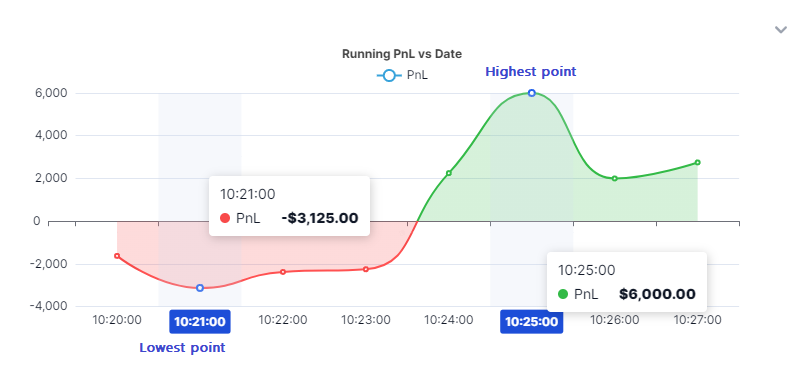The image size is (807, 369).
Task: Click the highlighted 10:25:00 axis label
Action: 532,322
